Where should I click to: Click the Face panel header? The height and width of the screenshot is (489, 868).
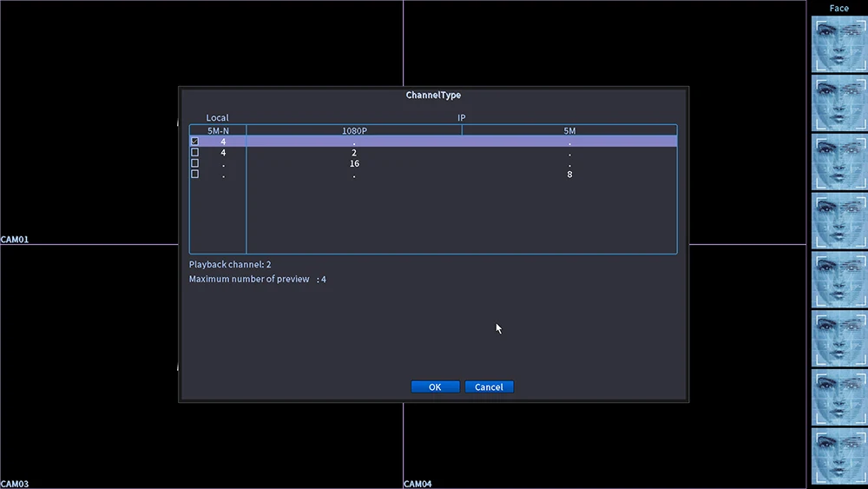pyautogui.click(x=838, y=8)
